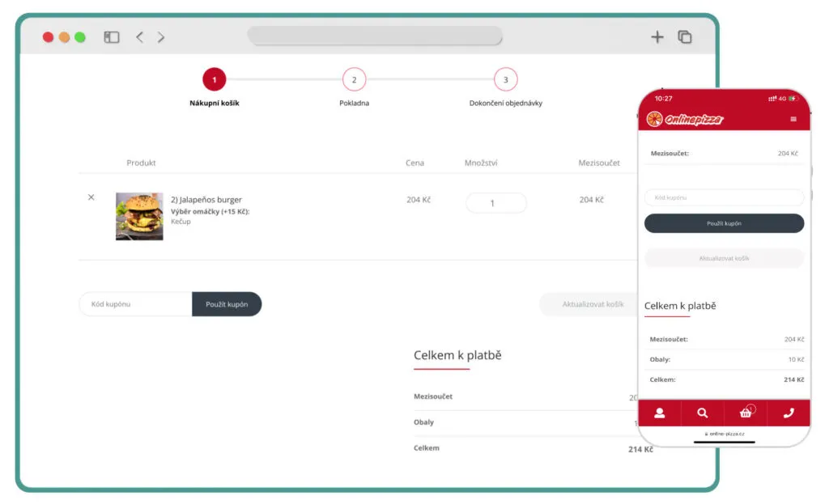The image size is (829, 504).
Task: Go forward with the browser forward arrow
Action: [x=161, y=37]
